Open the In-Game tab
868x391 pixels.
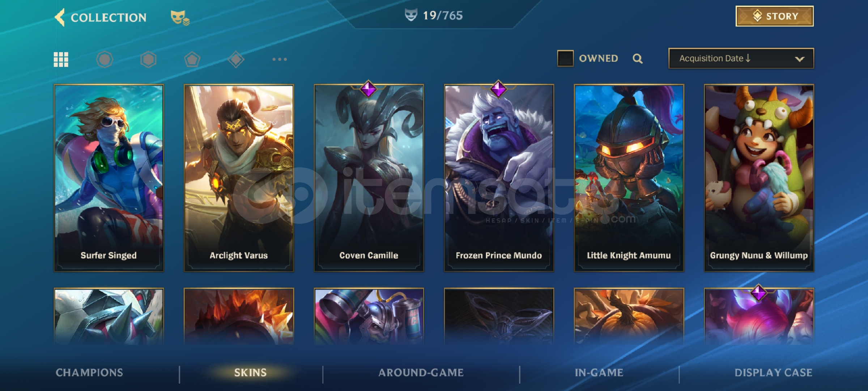point(599,373)
